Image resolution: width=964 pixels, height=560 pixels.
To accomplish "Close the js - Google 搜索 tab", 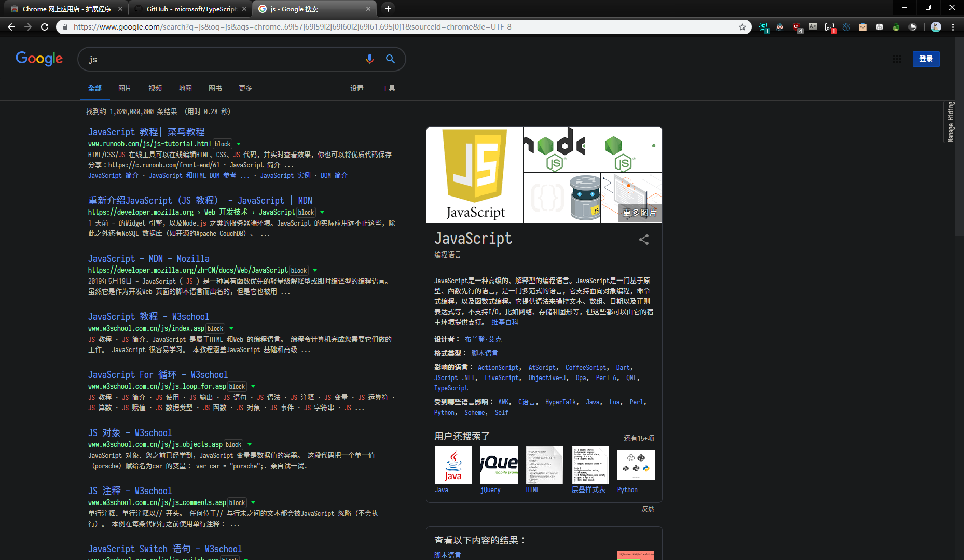I will pyautogui.click(x=368, y=9).
